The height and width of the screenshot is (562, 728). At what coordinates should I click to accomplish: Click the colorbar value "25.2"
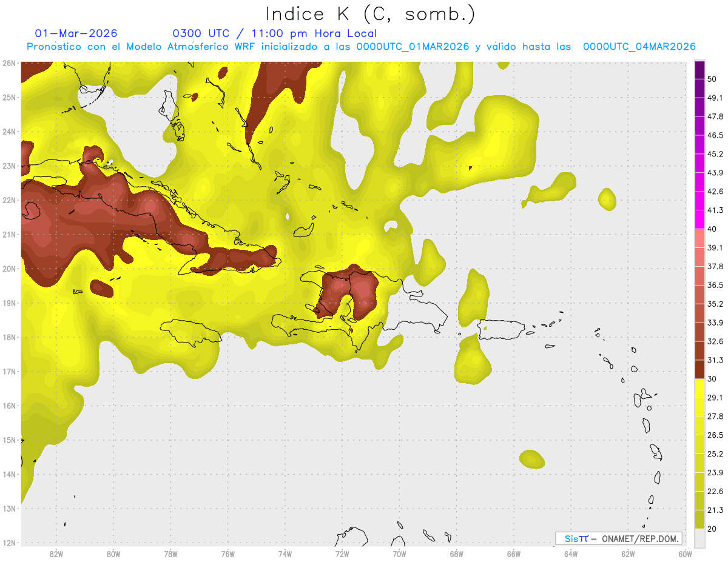pyautogui.click(x=715, y=453)
